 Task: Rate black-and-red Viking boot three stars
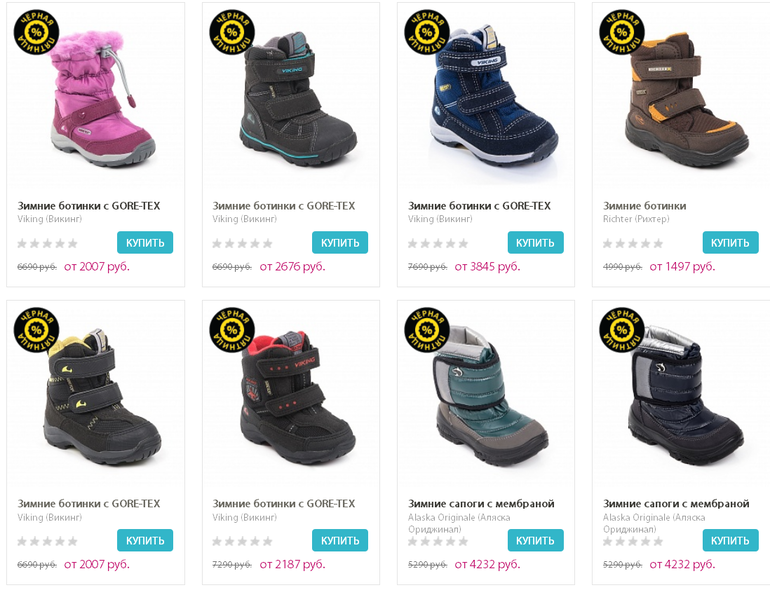(242, 541)
